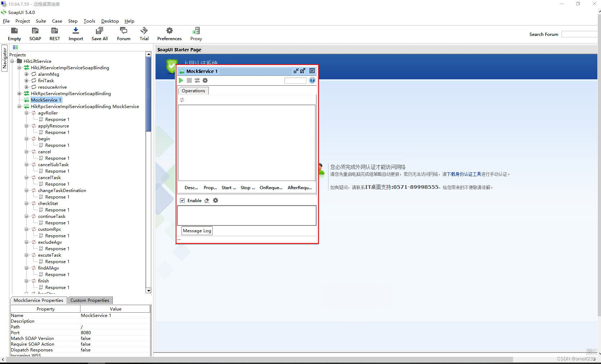Click the grey stop MockService button

189,80
